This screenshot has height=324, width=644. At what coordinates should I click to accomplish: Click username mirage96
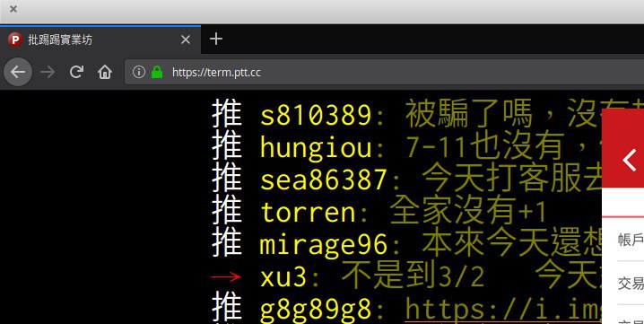(x=324, y=245)
